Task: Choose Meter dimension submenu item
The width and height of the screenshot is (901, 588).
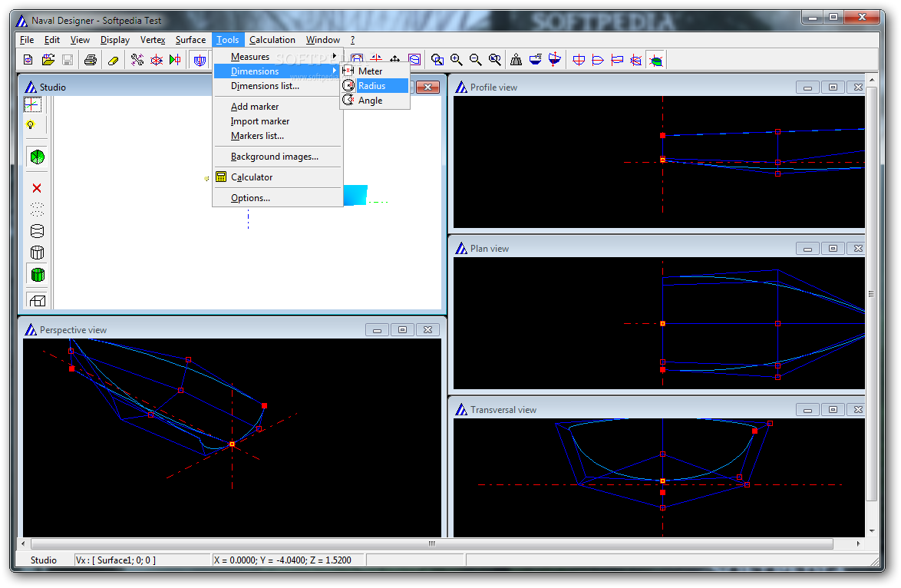Action: (x=375, y=71)
